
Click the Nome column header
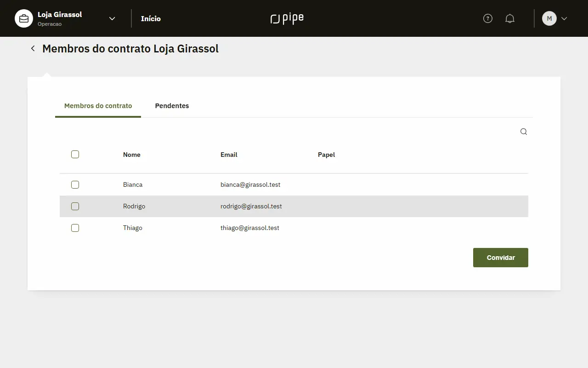[x=132, y=155]
